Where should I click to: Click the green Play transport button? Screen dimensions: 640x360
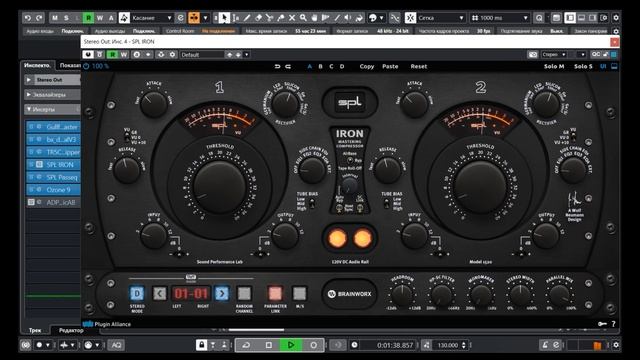point(291,345)
